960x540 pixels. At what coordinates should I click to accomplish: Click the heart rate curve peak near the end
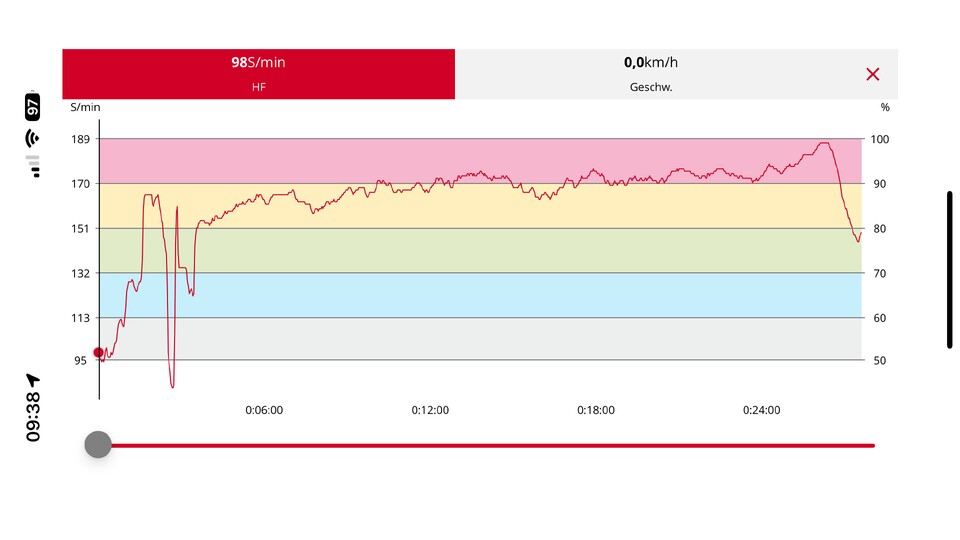[x=824, y=143]
